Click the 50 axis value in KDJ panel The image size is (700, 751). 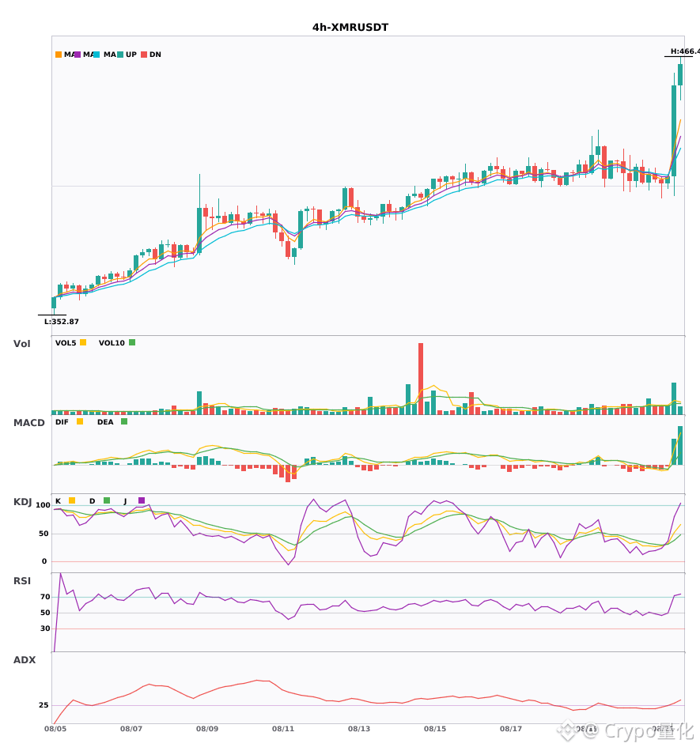44,534
